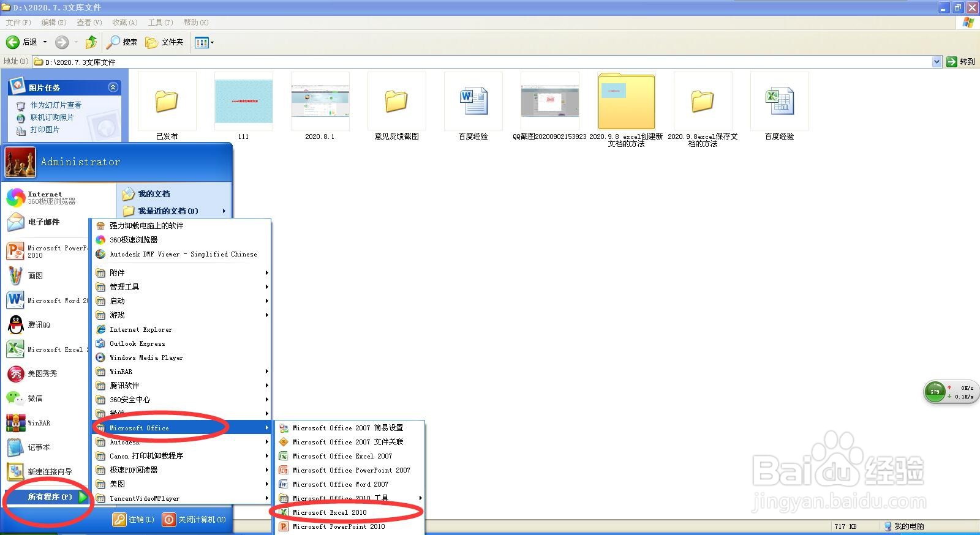Viewport: 980px width, 535px height.
Task: Launch Microsoft PowerPoint 2010 from submenu
Action: click(x=350, y=526)
